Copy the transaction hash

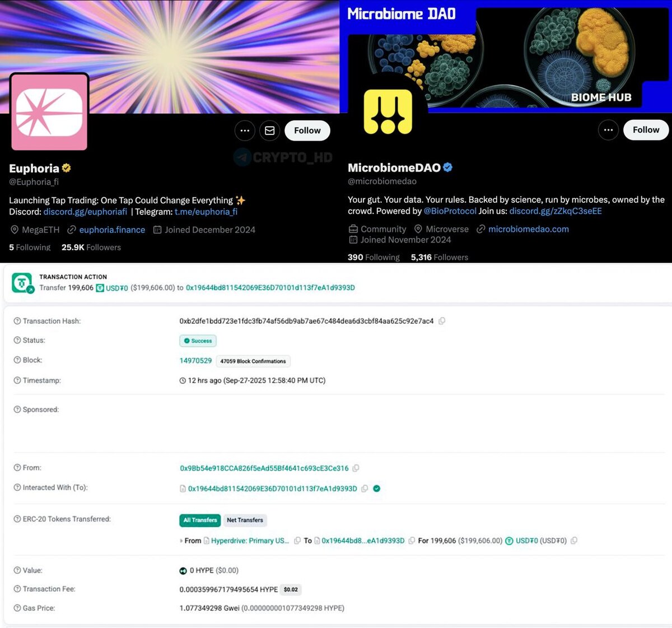coord(442,321)
